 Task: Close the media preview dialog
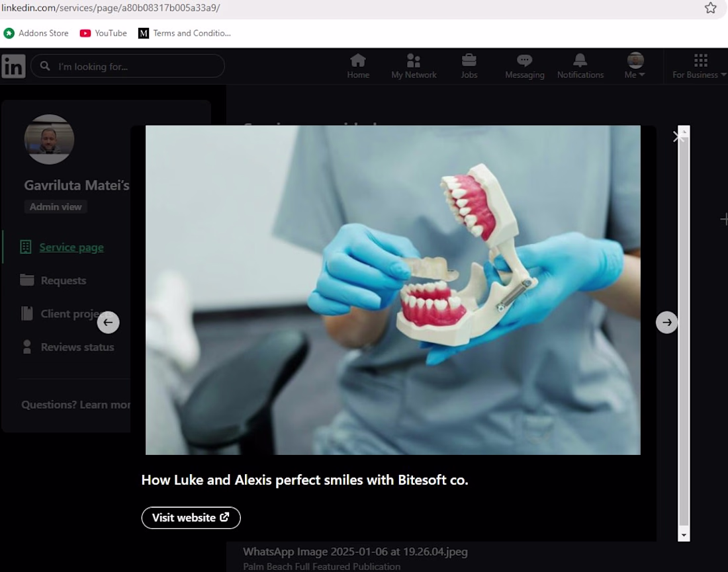point(678,136)
